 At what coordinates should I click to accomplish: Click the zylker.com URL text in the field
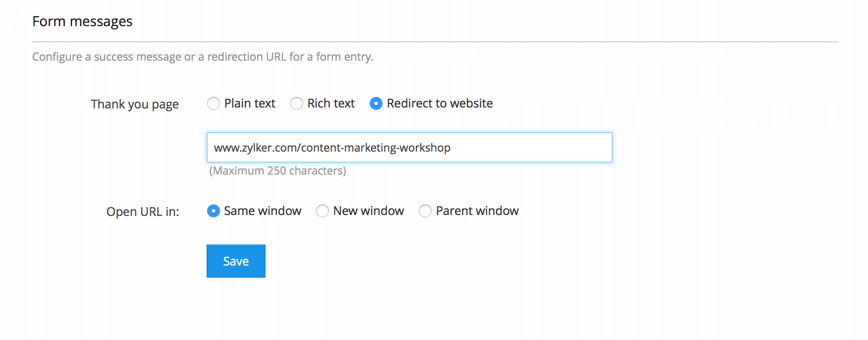tap(332, 148)
